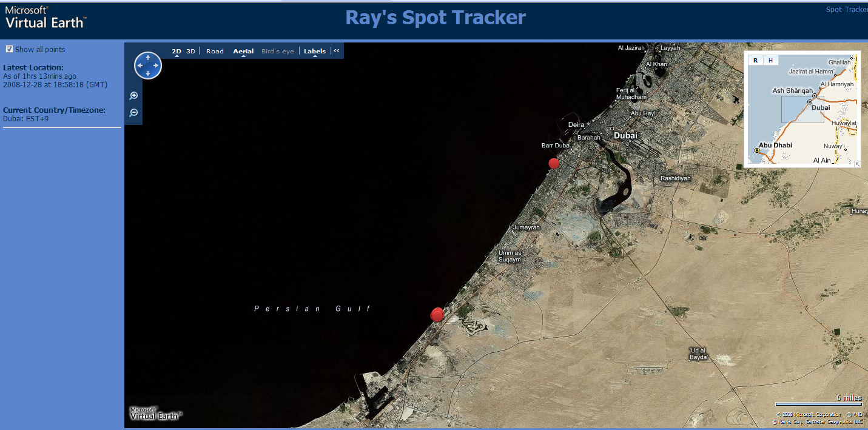Image resolution: width=868 pixels, height=430 pixels.
Task: Click the Al Jazirah label
Action: coord(630,47)
